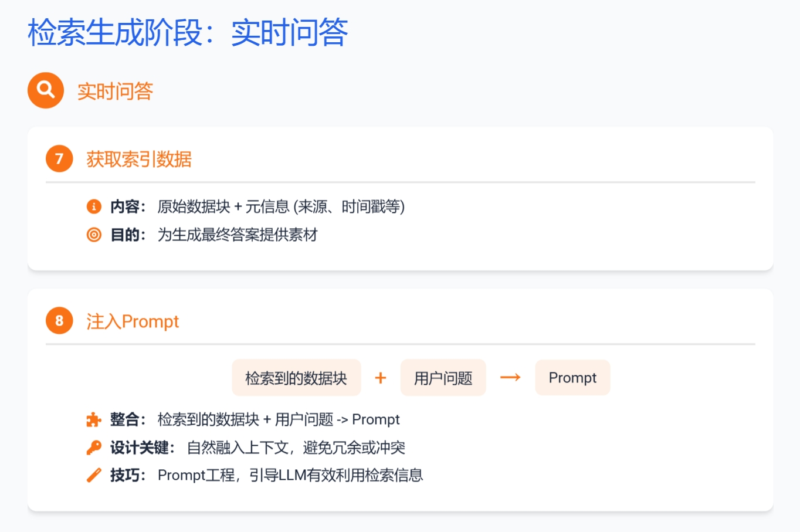Viewport: 800px width, 532px height.
Task: Click the text 为生成最终答案提供素材
Action: [238, 235]
